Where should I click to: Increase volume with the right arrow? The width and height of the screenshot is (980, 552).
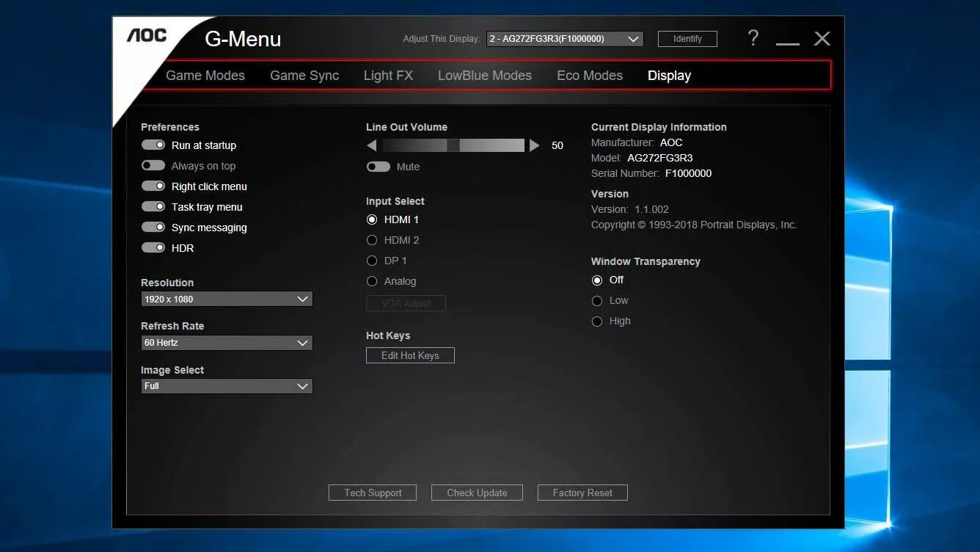(x=534, y=145)
